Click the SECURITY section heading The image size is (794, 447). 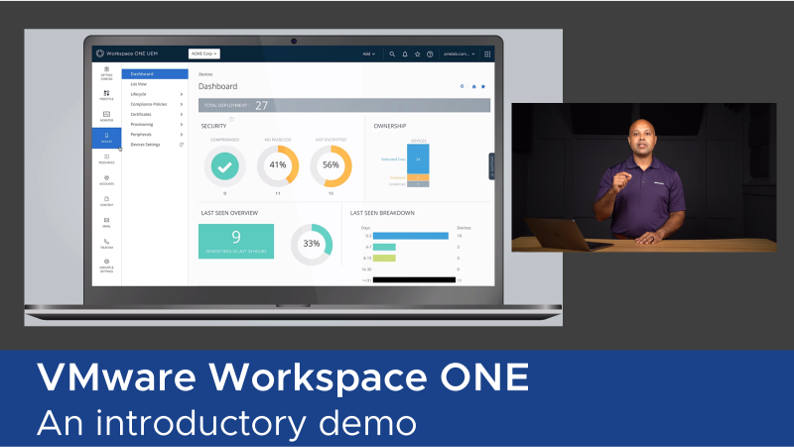click(214, 126)
